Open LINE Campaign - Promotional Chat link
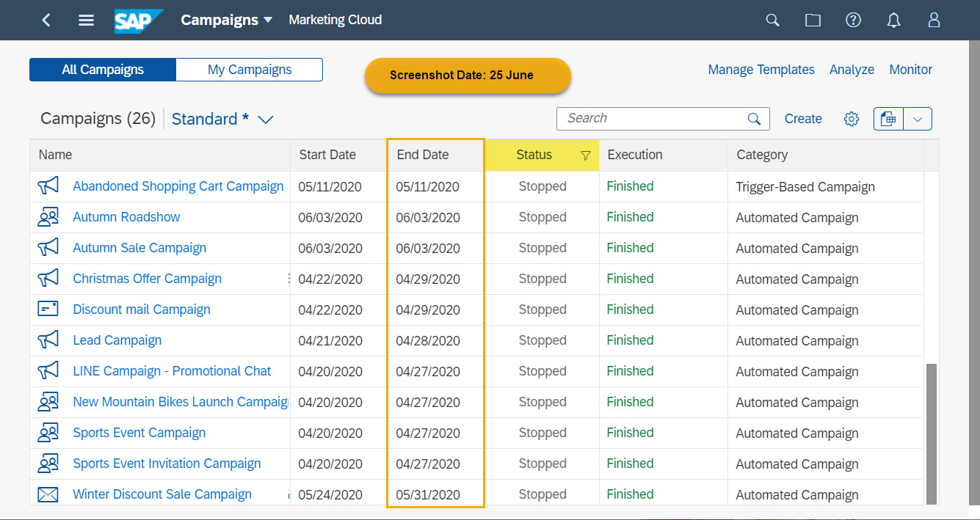Screen dimensions: 980x520 172,371
